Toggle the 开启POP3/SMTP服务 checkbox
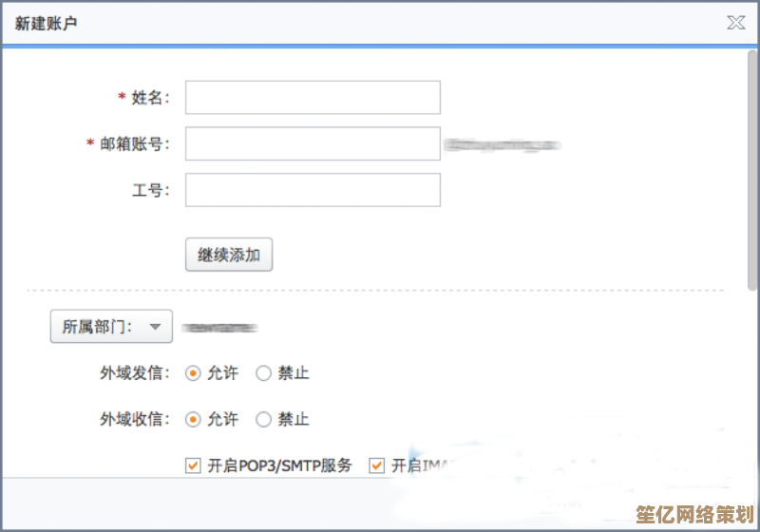This screenshot has width=760, height=532. pos(194,465)
